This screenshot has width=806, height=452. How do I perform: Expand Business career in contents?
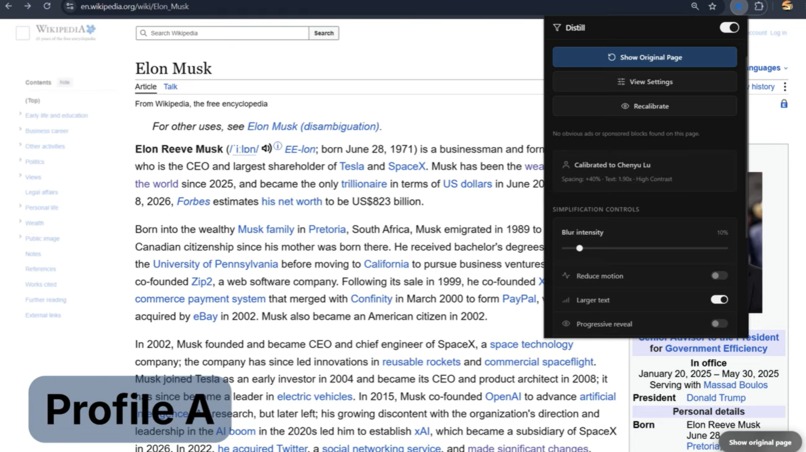coord(21,130)
